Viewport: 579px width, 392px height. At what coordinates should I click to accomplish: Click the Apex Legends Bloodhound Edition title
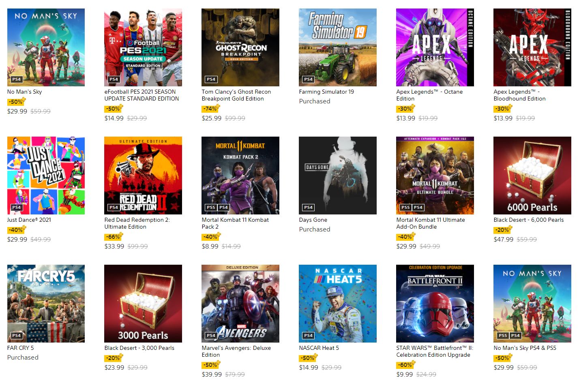[x=519, y=95]
